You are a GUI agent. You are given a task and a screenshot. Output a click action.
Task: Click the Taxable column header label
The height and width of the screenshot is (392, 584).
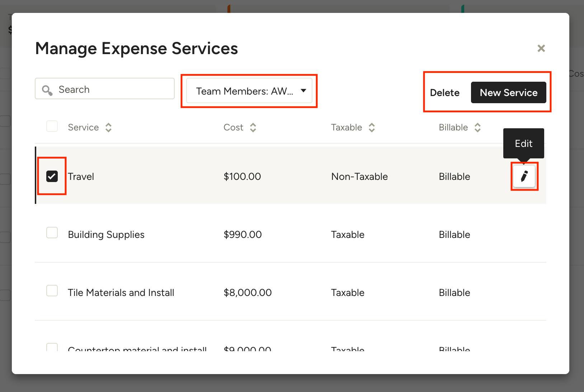(347, 128)
